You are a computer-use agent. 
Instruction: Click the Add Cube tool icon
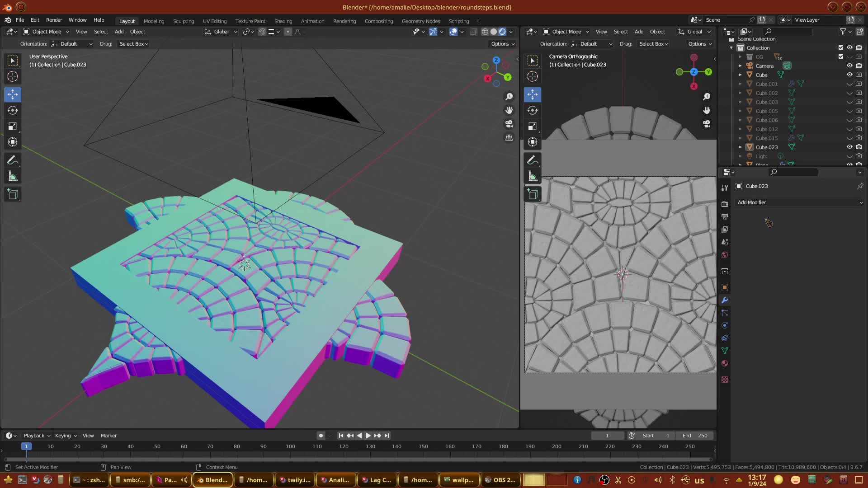tap(13, 194)
